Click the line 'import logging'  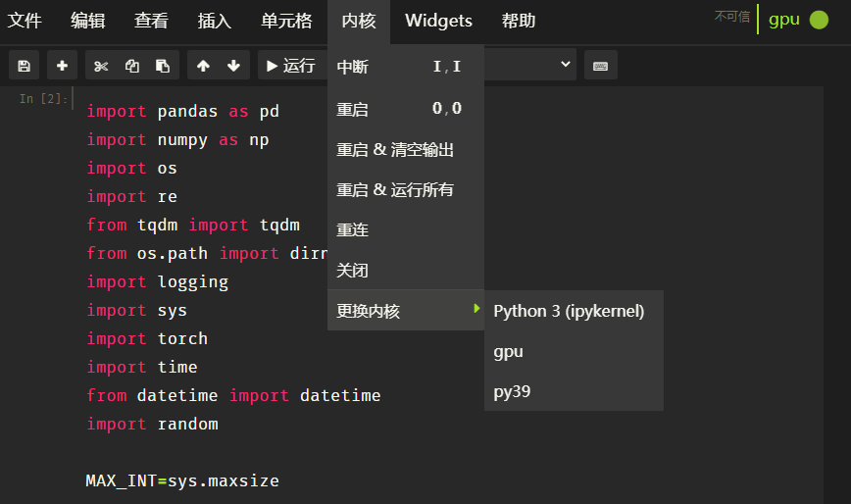158,282
